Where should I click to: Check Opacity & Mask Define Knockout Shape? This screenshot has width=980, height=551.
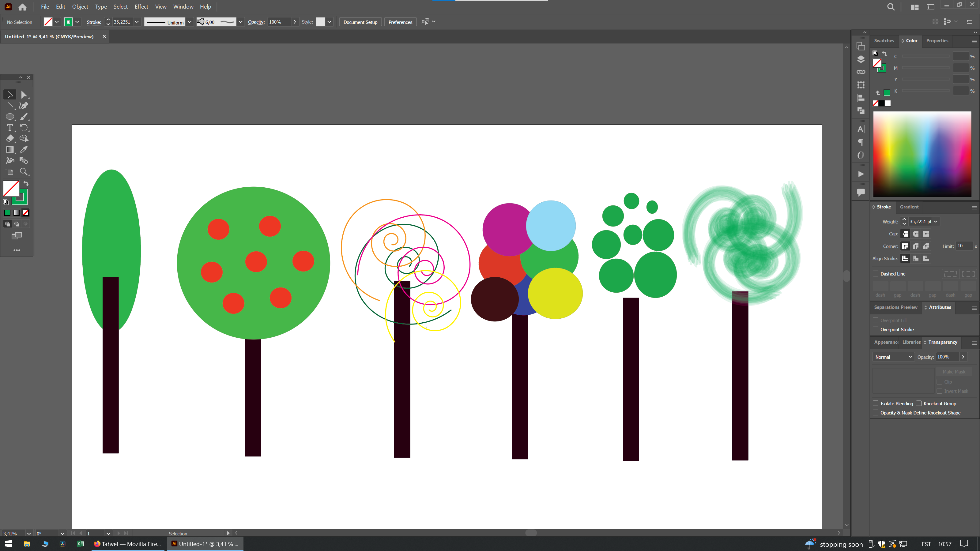[x=875, y=413]
